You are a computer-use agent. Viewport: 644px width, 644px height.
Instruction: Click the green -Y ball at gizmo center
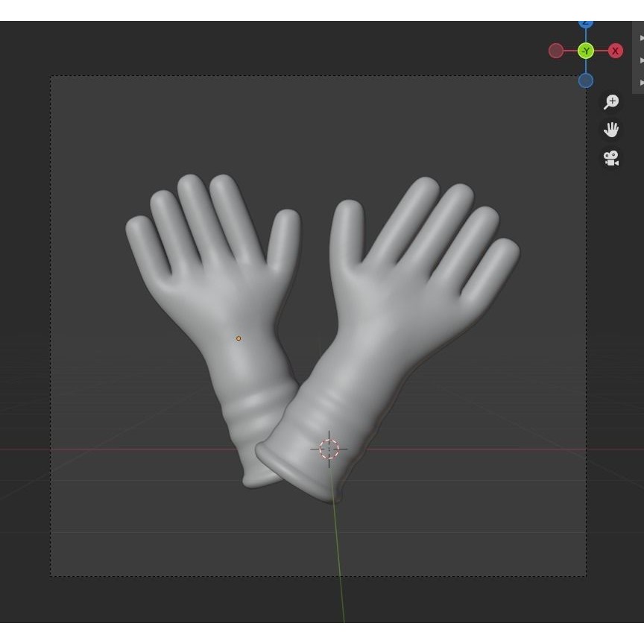click(586, 51)
